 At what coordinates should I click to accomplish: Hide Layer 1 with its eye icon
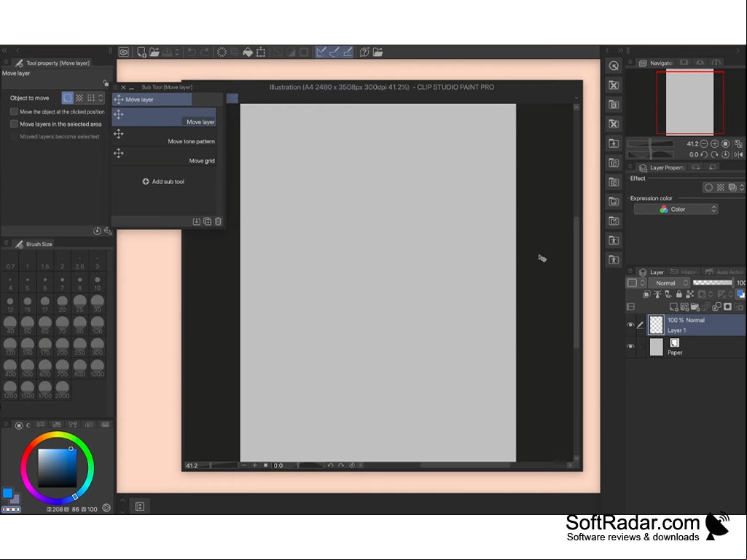point(630,325)
